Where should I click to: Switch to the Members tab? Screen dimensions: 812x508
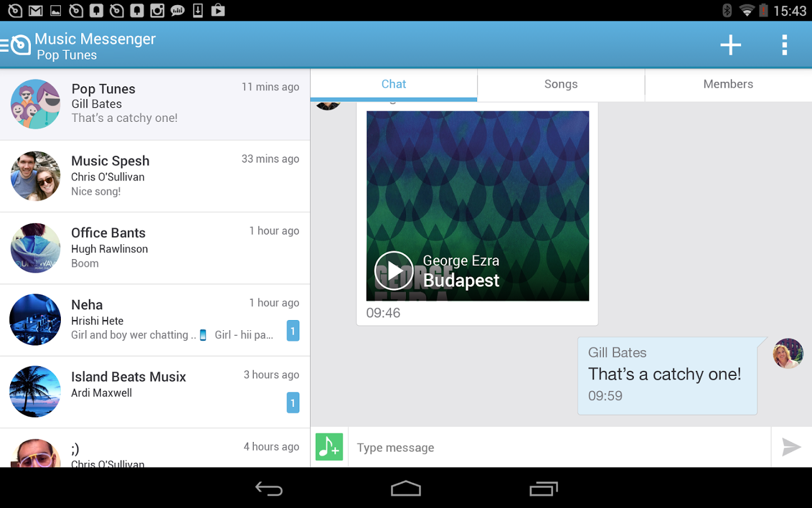[x=729, y=84]
